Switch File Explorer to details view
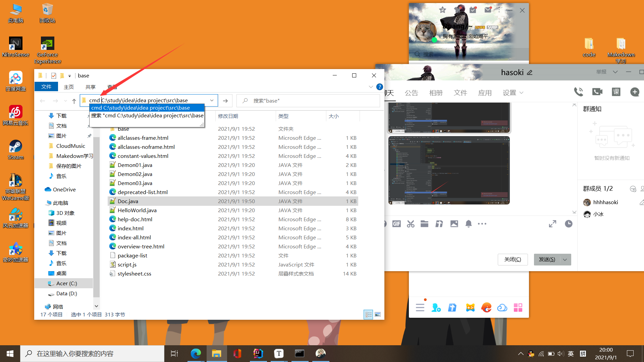This screenshot has width=644, height=362. 368,314
